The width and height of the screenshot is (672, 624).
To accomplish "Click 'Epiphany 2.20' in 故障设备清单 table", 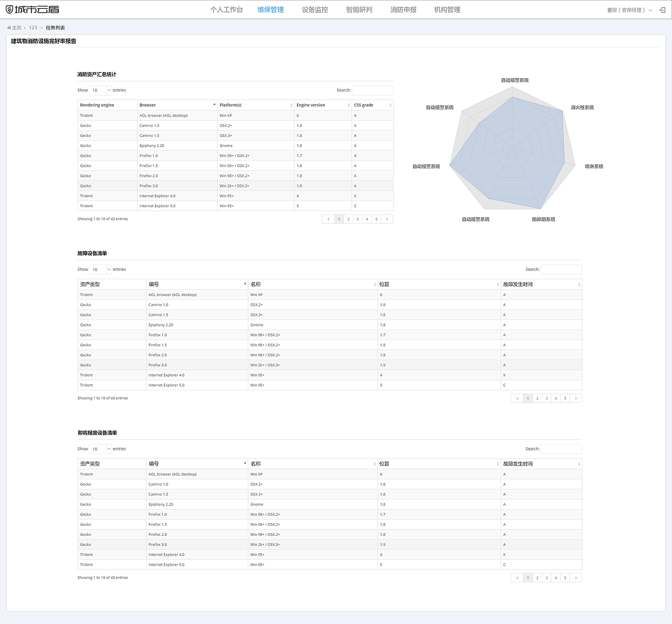I will tap(161, 325).
